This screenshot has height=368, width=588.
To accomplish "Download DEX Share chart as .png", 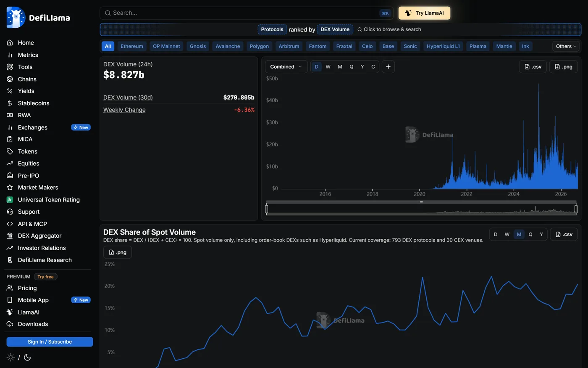I will 118,252.
